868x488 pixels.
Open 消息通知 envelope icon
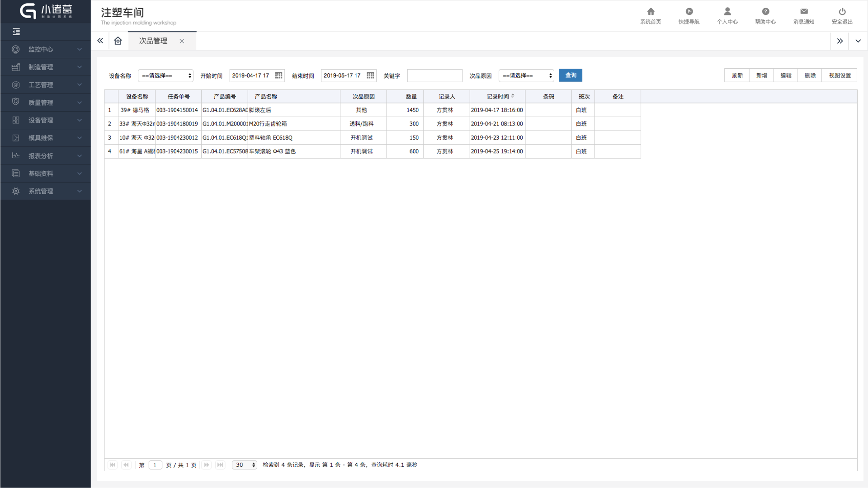804,12
